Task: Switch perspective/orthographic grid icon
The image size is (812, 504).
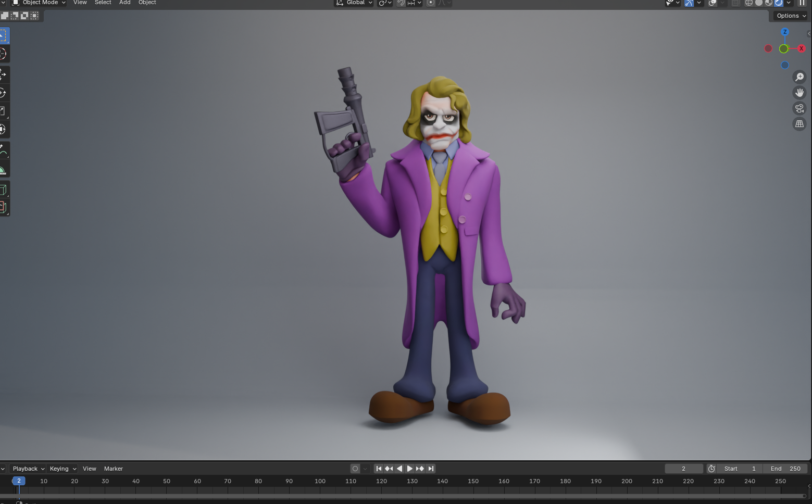Action: [799, 124]
